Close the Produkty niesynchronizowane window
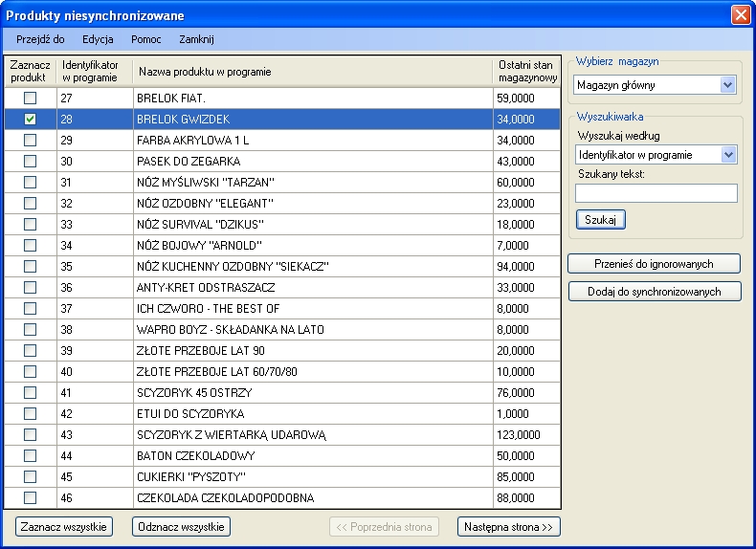756x549 pixels. (741, 15)
